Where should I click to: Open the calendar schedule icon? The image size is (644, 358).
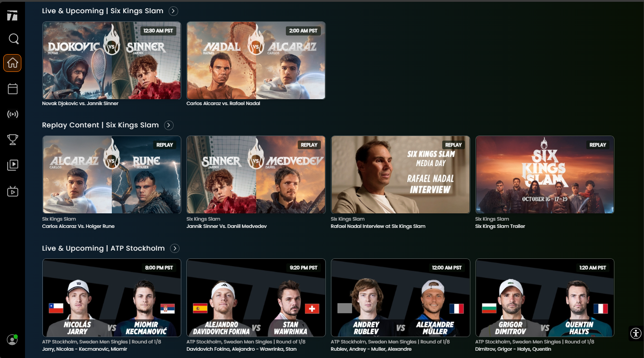click(x=13, y=89)
